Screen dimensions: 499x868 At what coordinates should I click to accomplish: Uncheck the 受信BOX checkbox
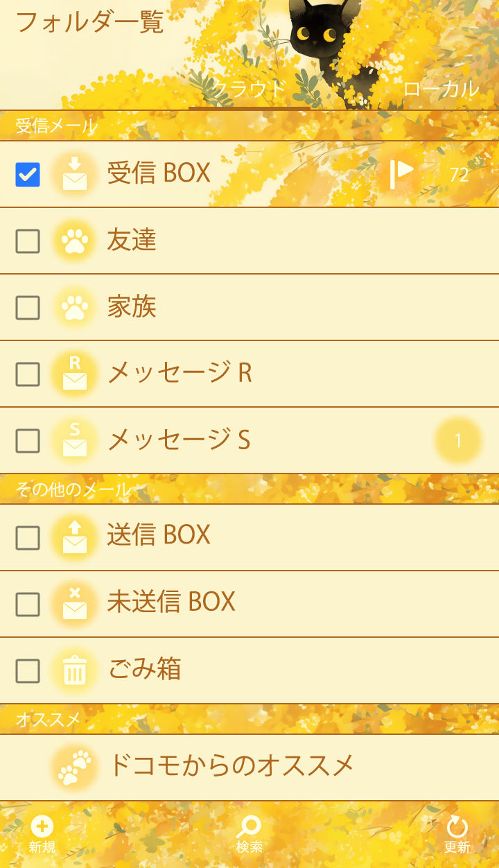[28, 175]
